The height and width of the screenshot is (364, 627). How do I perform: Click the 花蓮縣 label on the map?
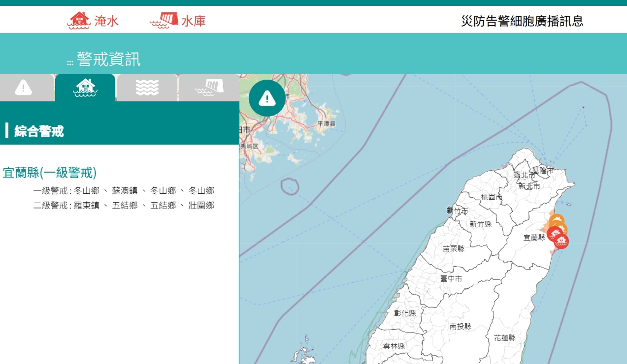pos(505,338)
